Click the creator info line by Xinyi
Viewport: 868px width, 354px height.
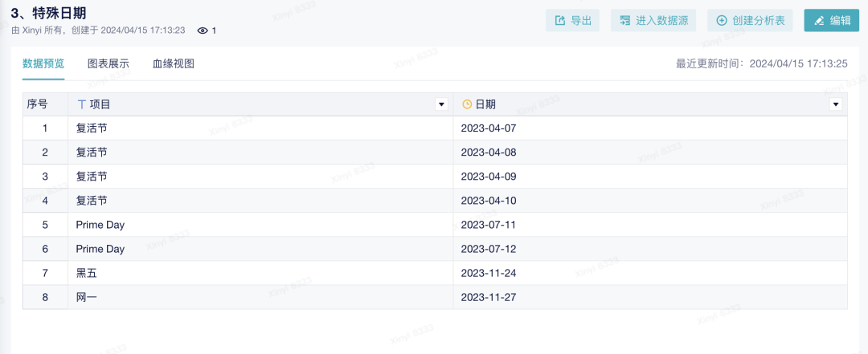pos(98,31)
